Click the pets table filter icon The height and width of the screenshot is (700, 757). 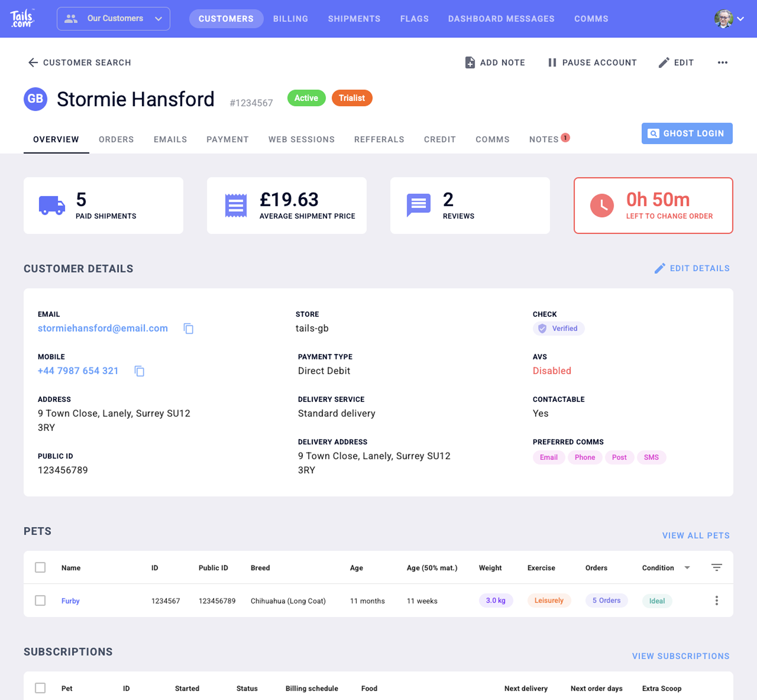(x=716, y=568)
